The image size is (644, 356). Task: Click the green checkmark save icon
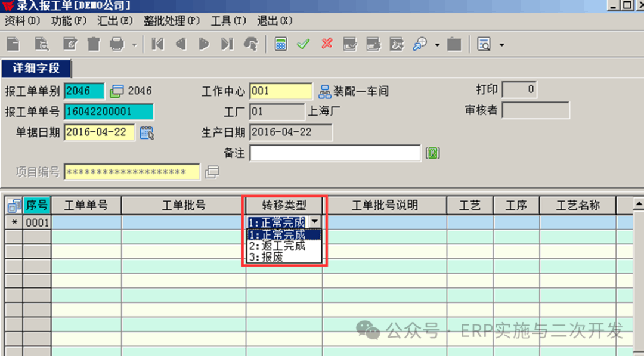[x=304, y=44]
